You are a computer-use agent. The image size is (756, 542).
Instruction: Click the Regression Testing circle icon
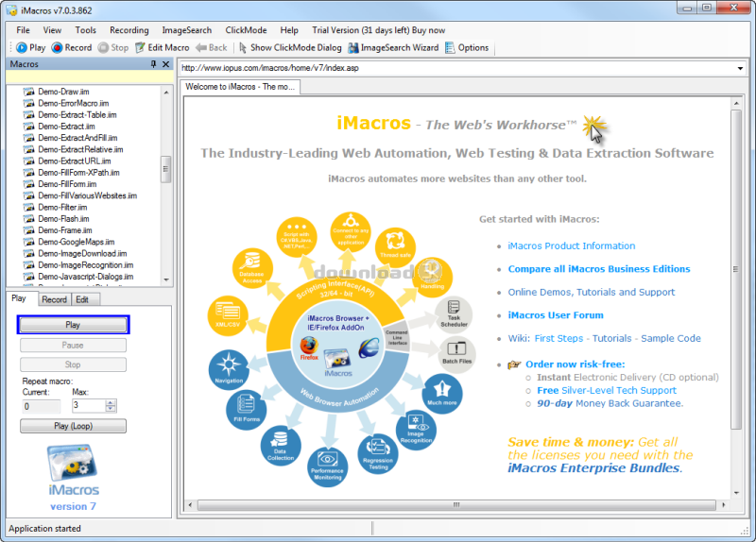[x=378, y=453]
